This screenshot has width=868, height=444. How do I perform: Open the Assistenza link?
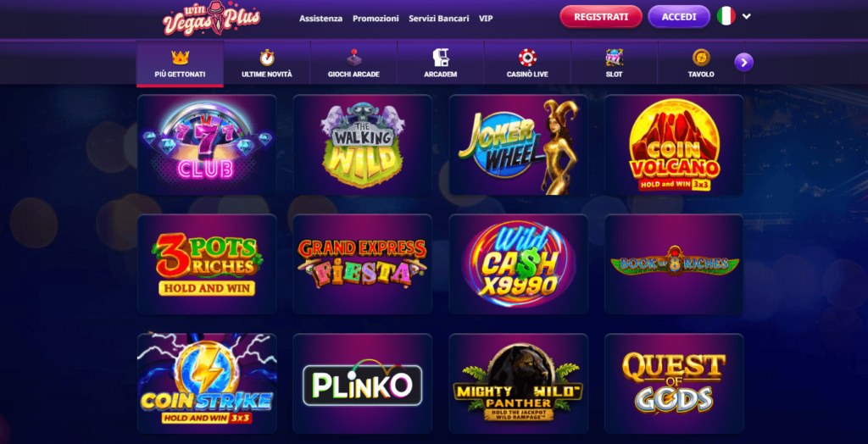[321, 19]
